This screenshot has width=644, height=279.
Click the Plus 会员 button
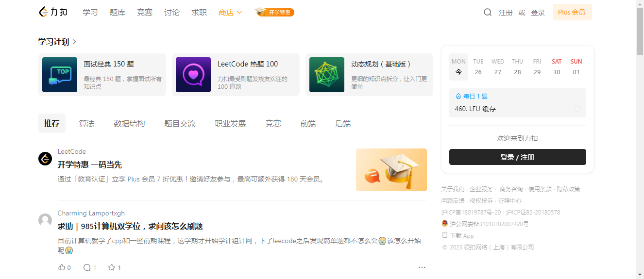pyautogui.click(x=572, y=12)
